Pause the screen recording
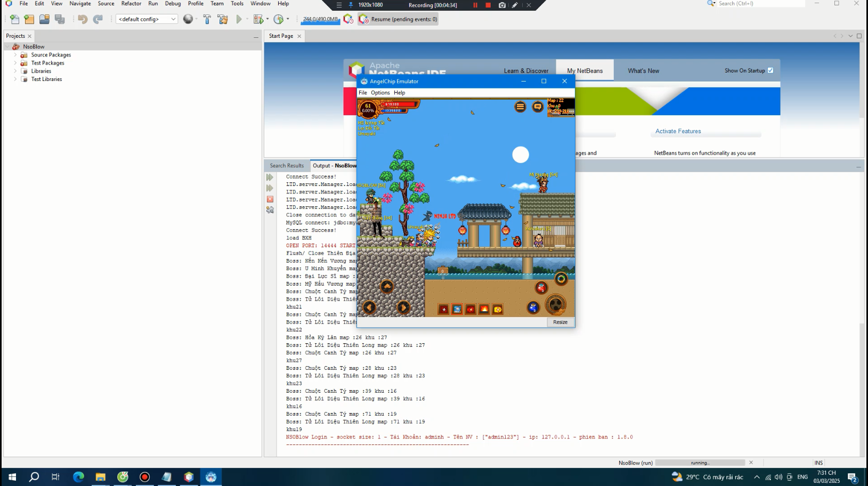This screenshot has width=868, height=486. 475,5
